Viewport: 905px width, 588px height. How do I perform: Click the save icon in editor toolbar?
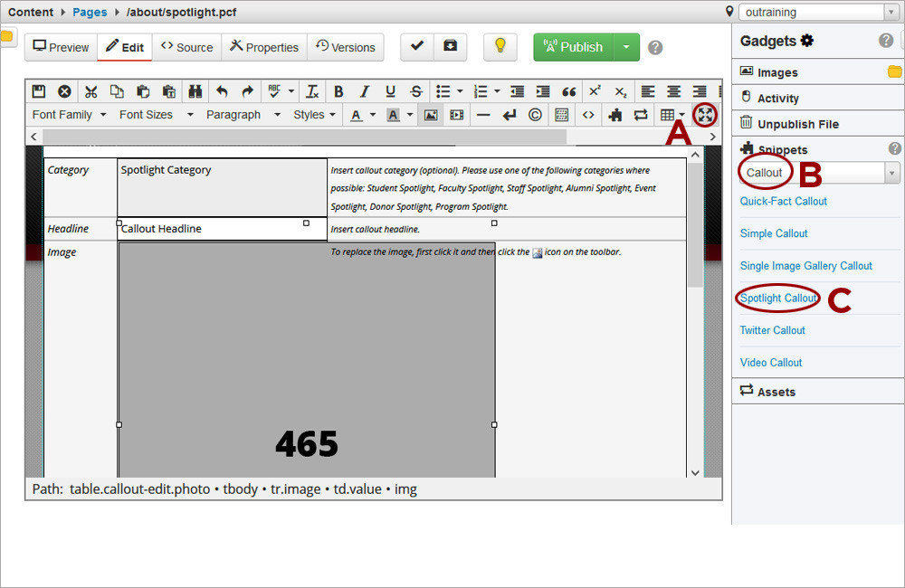click(x=39, y=91)
